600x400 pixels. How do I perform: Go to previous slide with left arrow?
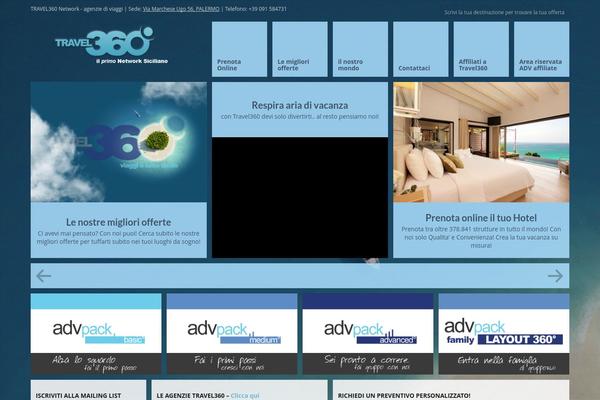44,276
